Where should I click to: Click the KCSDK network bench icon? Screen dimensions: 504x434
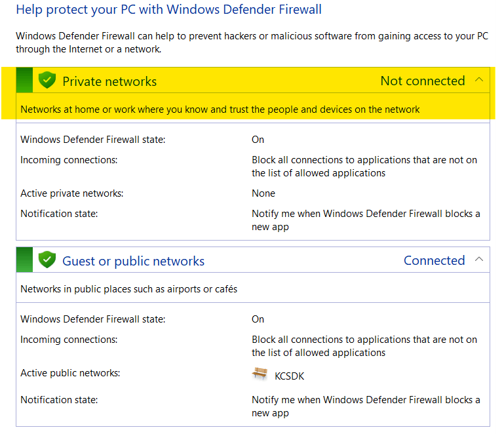[x=260, y=374]
